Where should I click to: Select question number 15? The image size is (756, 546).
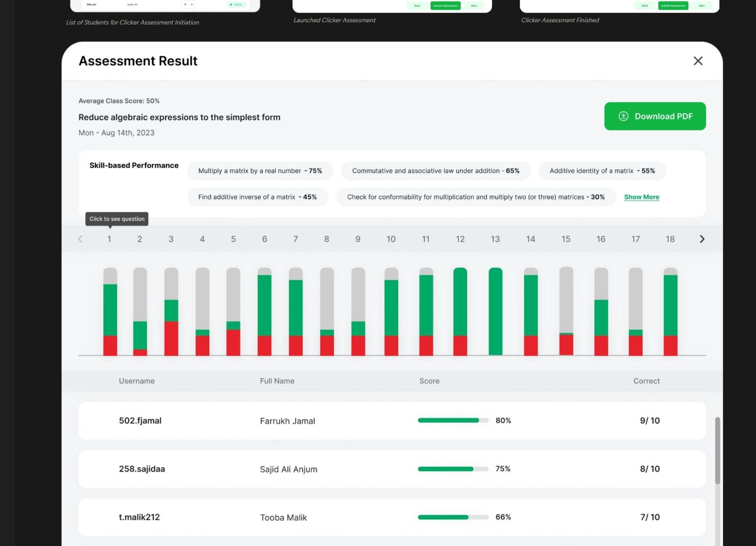click(x=566, y=239)
